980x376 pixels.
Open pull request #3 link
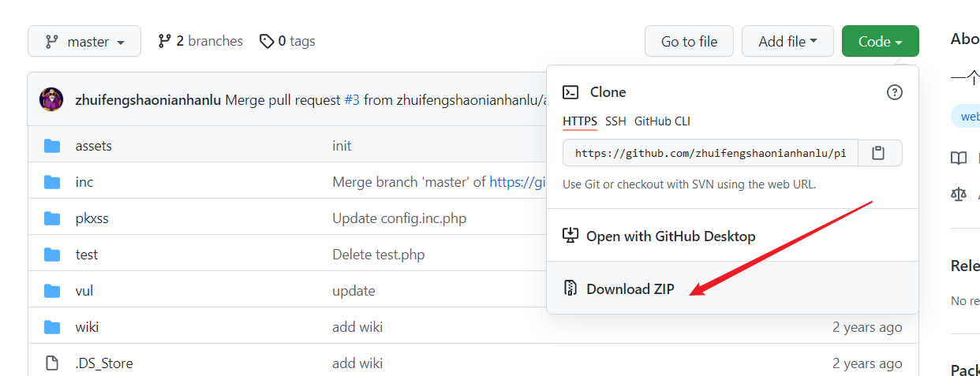[x=352, y=100]
